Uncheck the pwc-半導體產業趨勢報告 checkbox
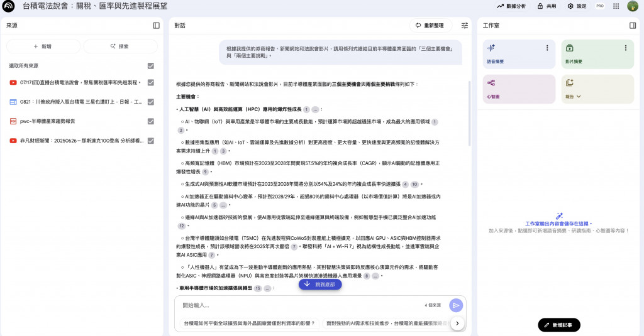 tap(151, 121)
